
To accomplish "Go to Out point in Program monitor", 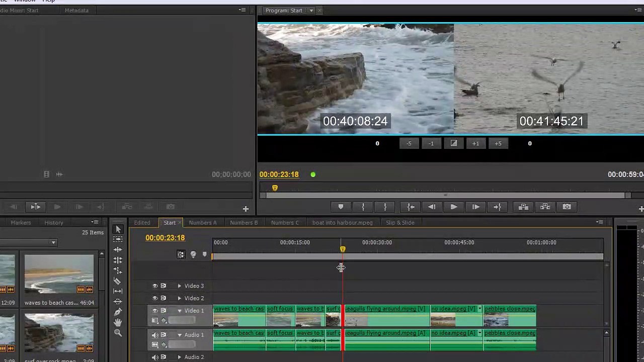I will [497, 207].
